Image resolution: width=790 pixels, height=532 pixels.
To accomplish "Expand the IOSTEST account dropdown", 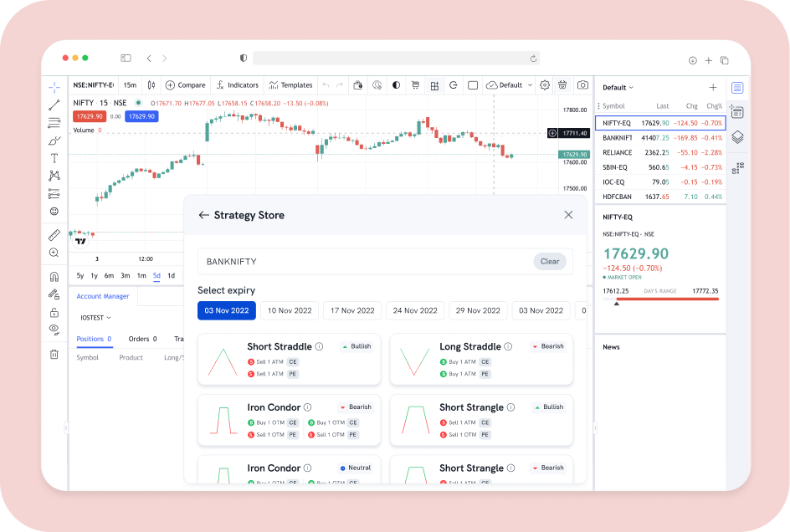I will tap(95, 318).
